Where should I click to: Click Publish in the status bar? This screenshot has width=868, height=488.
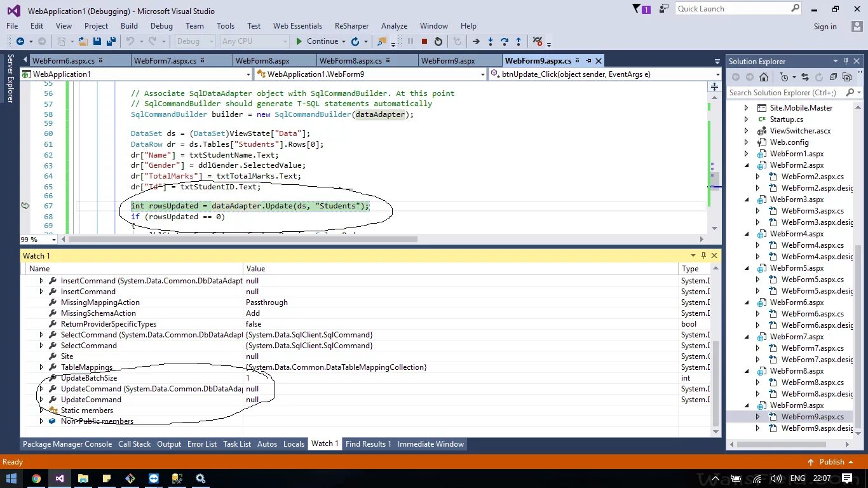click(x=832, y=462)
